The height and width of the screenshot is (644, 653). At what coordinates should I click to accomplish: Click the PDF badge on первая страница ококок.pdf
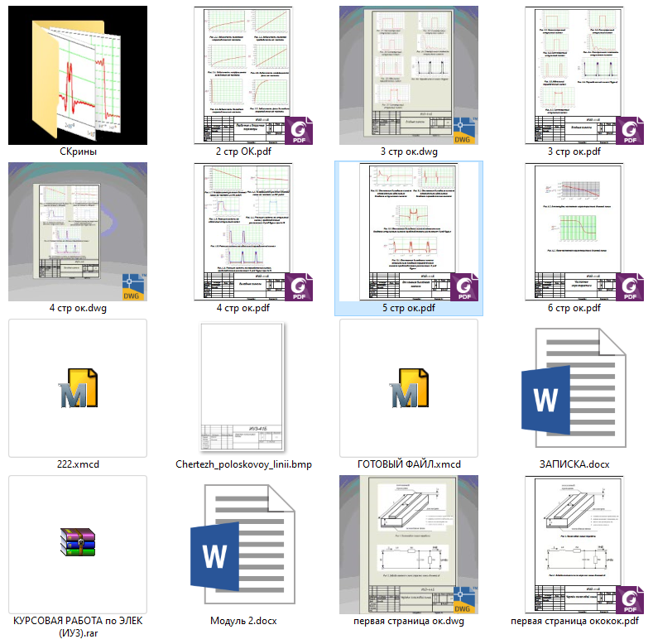pos(630,600)
